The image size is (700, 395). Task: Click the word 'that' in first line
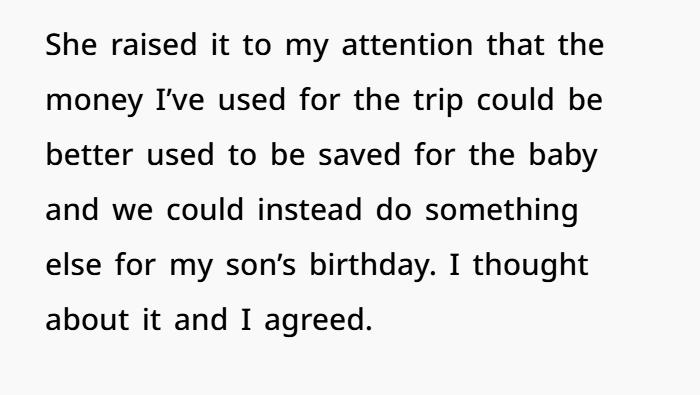point(516,45)
